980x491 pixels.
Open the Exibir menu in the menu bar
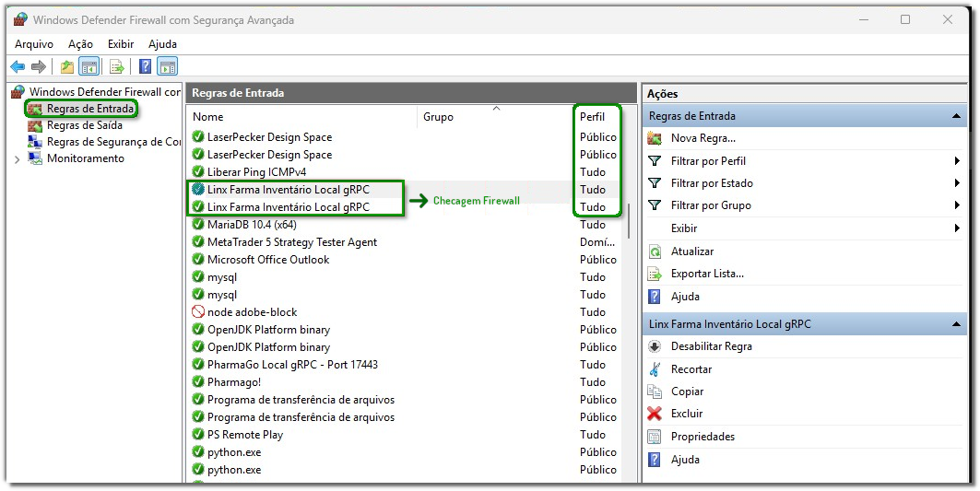[121, 44]
